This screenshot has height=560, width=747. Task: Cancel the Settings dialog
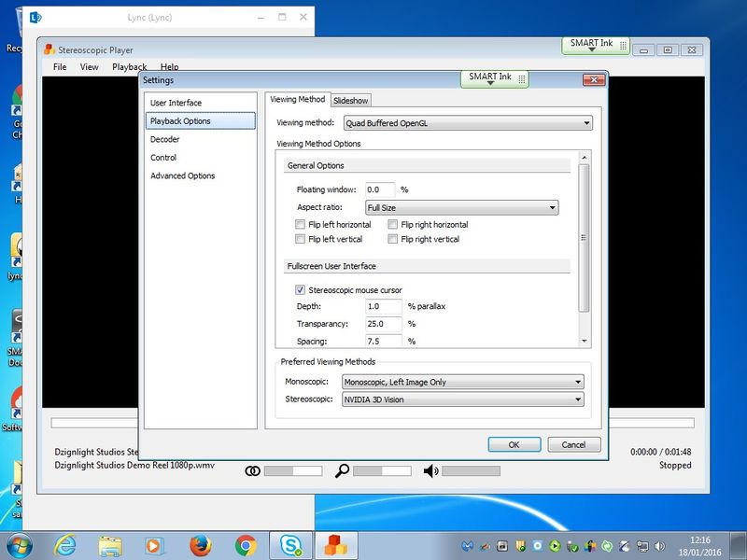pos(573,445)
